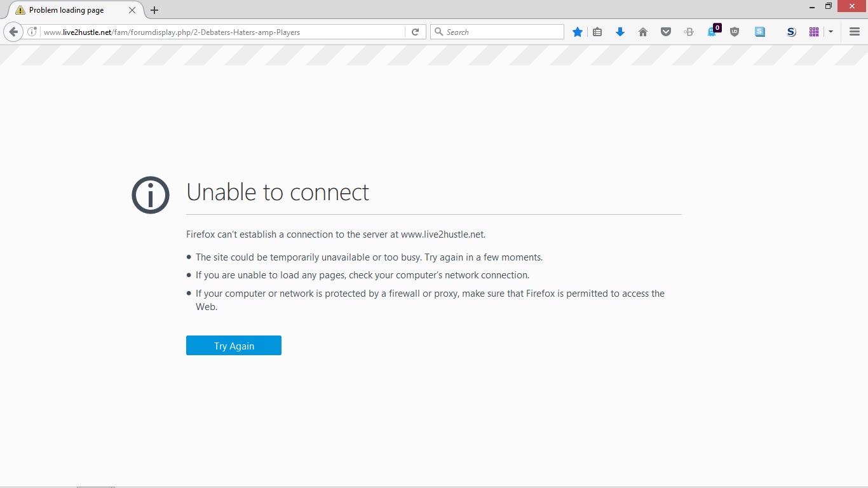The width and height of the screenshot is (868, 488).
Task: Click the blue bookmark star icon
Action: point(578,32)
